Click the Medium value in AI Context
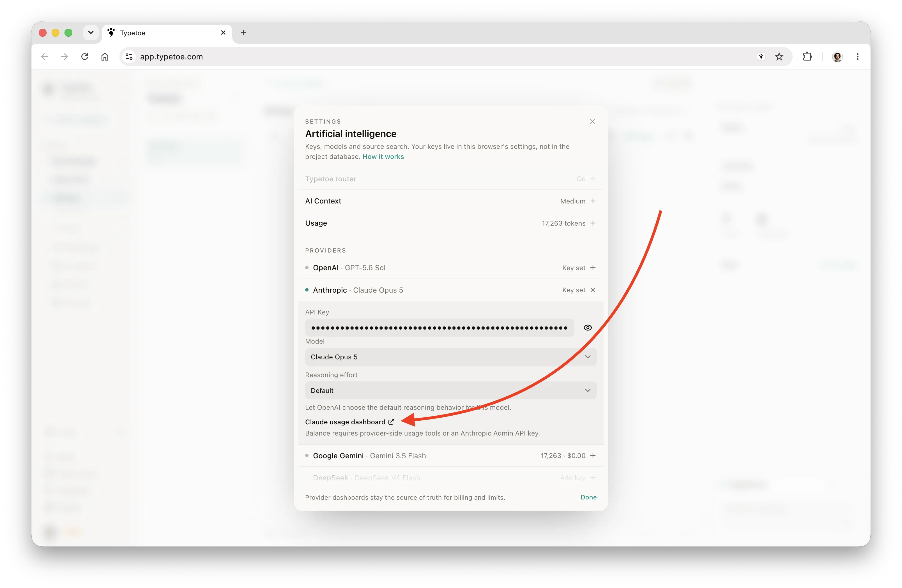Image resolution: width=902 pixels, height=588 pixels. click(573, 201)
